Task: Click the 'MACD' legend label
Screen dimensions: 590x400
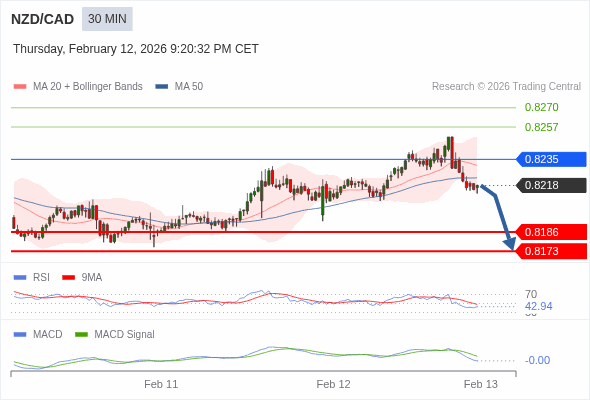Action: (48, 335)
